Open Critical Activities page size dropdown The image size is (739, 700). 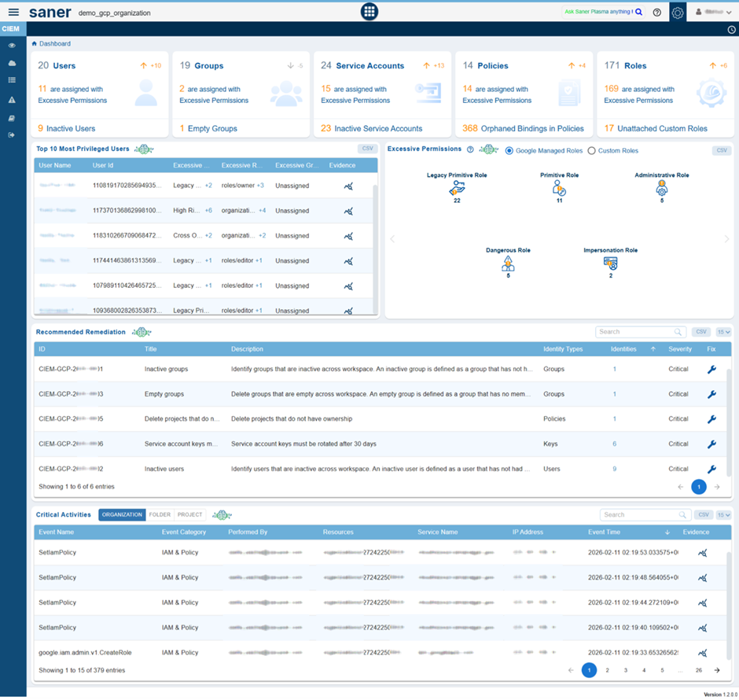[723, 514]
